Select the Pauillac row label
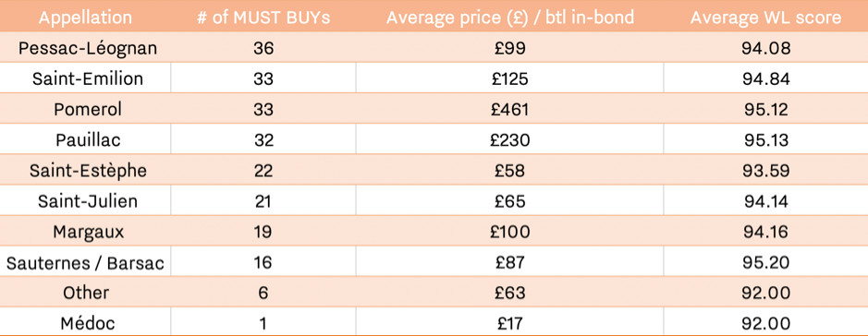The width and height of the screenshot is (868, 336). (x=88, y=140)
